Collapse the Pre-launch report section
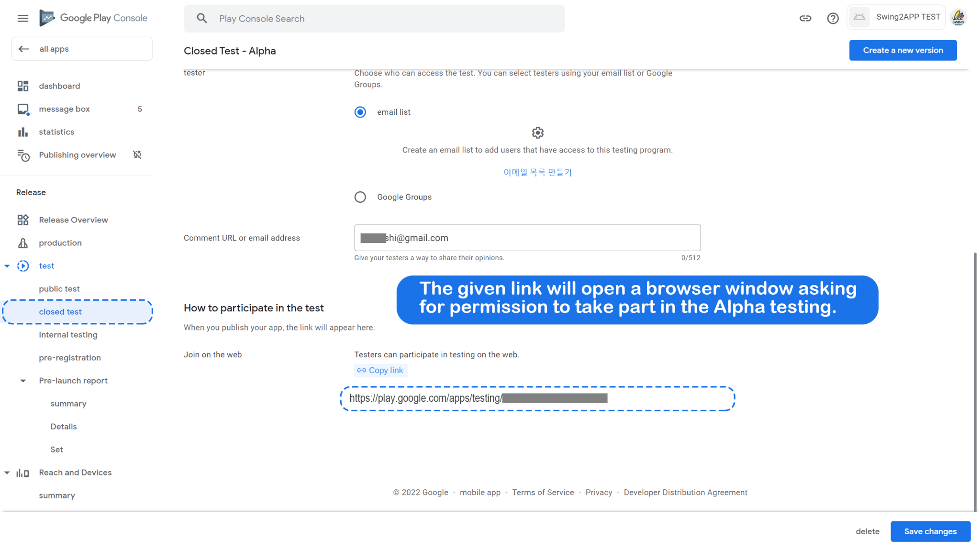980x551 pixels. pyautogui.click(x=23, y=380)
